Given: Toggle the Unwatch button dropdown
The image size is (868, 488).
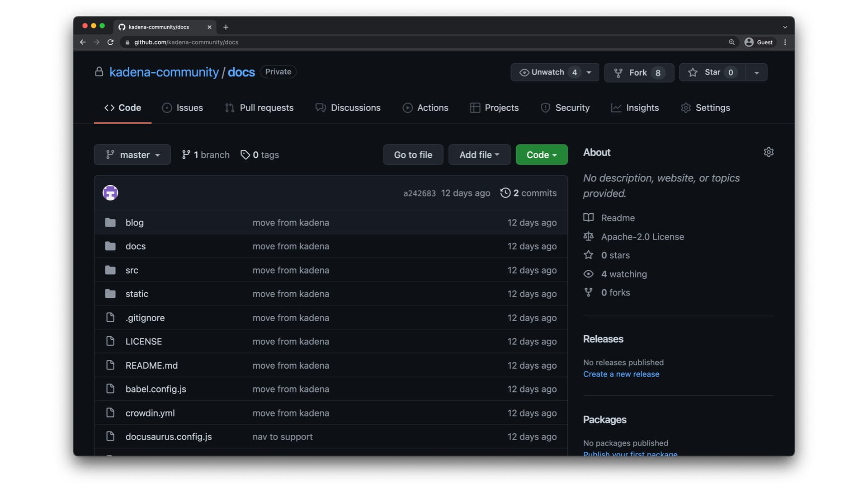Looking at the screenshot, I should click(x=589, y=72).
